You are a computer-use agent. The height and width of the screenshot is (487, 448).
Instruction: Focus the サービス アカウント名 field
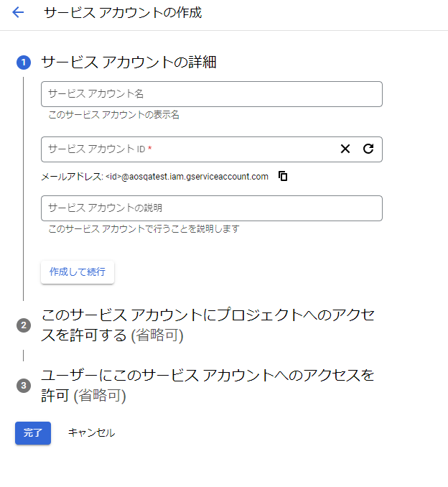click(211, 94)
